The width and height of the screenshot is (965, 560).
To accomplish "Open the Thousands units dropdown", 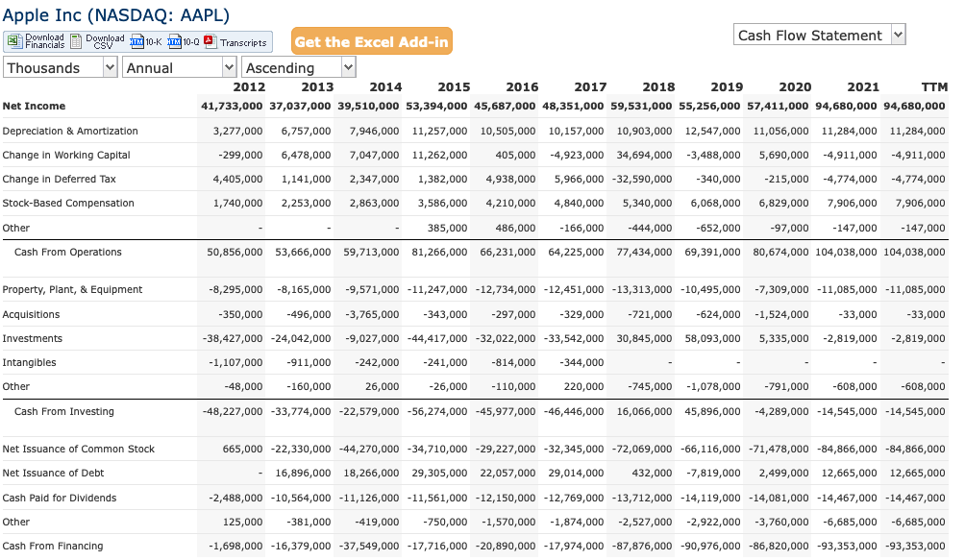I will click(x=60, y=67).
